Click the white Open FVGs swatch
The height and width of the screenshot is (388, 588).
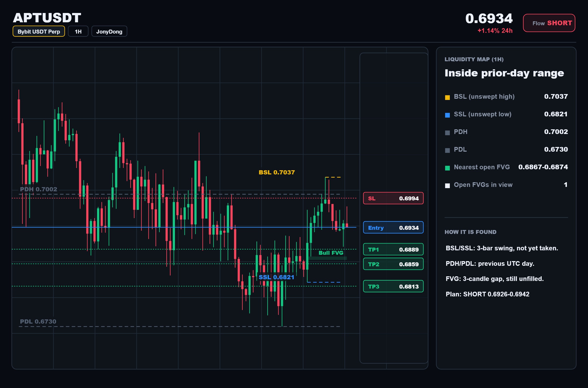coord(447,186)
